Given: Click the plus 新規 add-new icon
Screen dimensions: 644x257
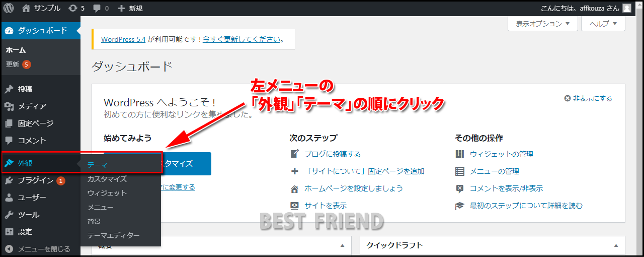Looking at the screenshot, I should coord(121,8).
